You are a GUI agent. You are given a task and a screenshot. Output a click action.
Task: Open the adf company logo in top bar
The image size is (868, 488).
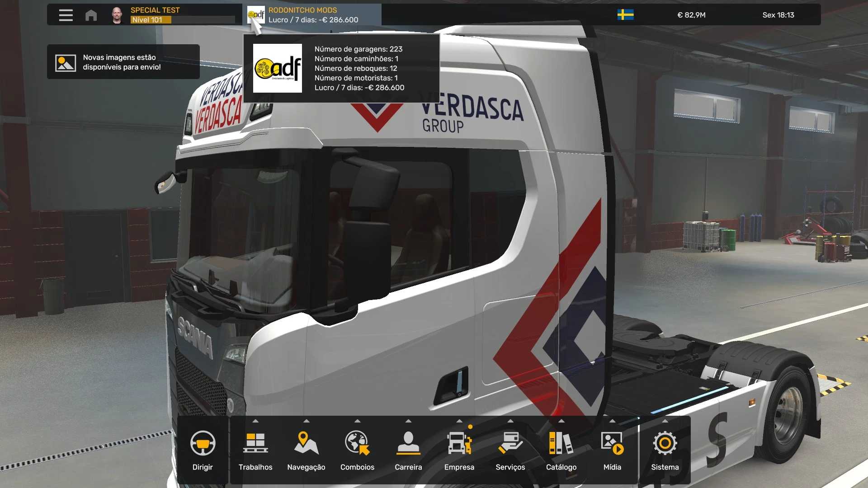[256, 14]
